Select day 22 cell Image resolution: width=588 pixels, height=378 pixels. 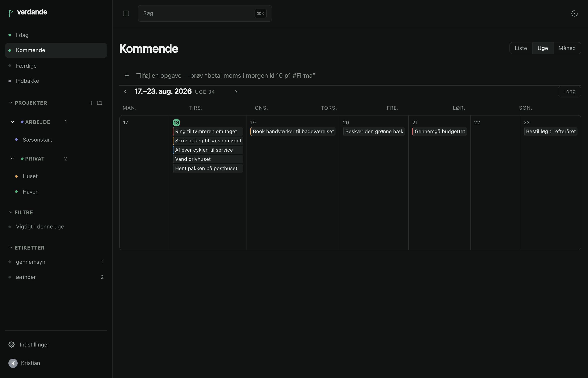pos(495,183)
